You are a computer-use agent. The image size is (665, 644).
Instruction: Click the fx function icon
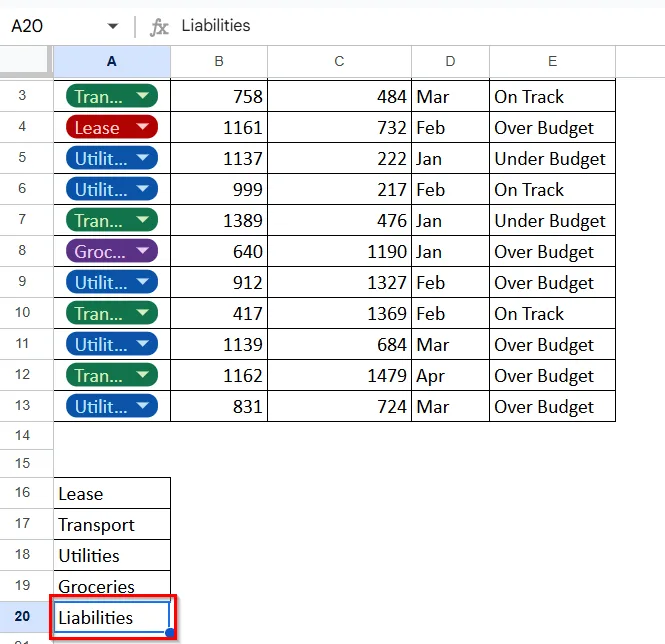(159, 27)
